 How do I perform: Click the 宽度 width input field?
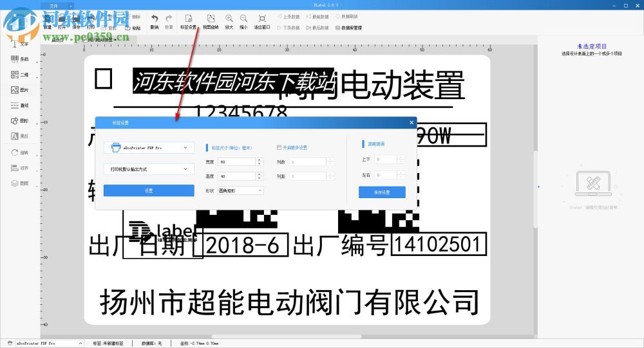(237, 162)
